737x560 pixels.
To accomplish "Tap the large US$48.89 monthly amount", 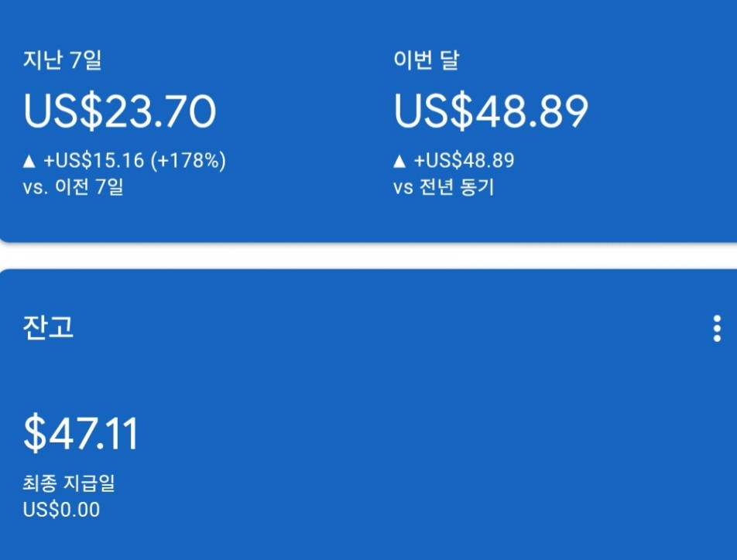I will coord(491,112).
